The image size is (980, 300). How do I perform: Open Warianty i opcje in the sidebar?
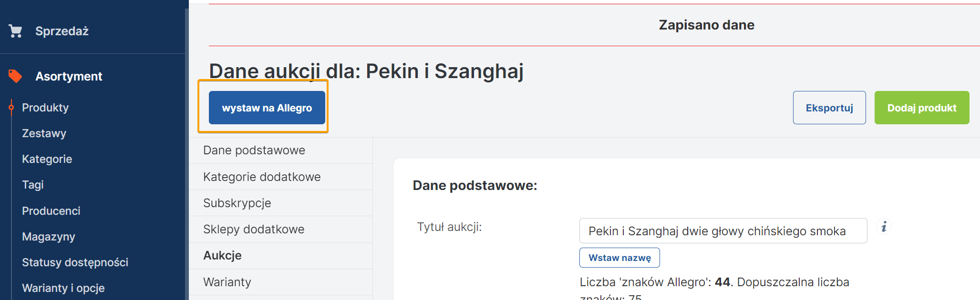tap(63, 288)
